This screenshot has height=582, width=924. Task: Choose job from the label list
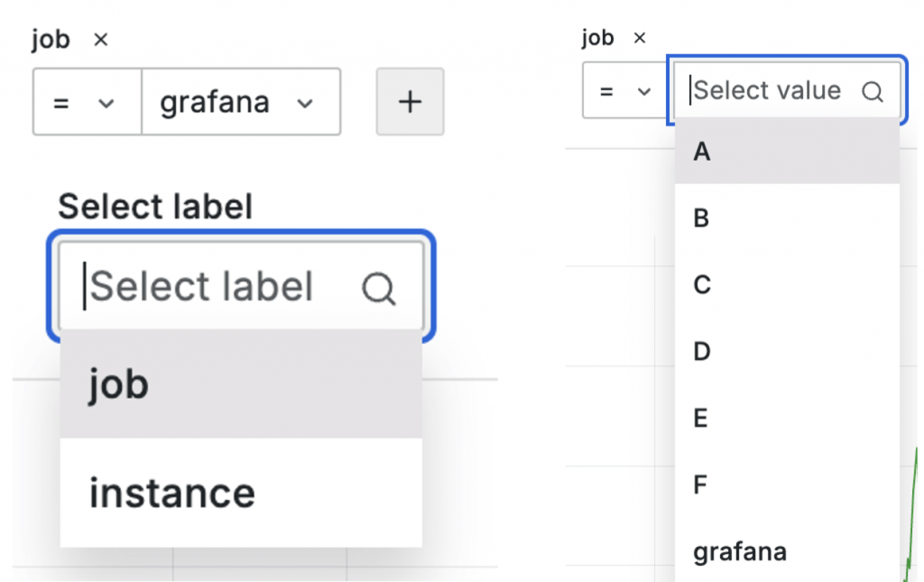click(x=240, y=384)
